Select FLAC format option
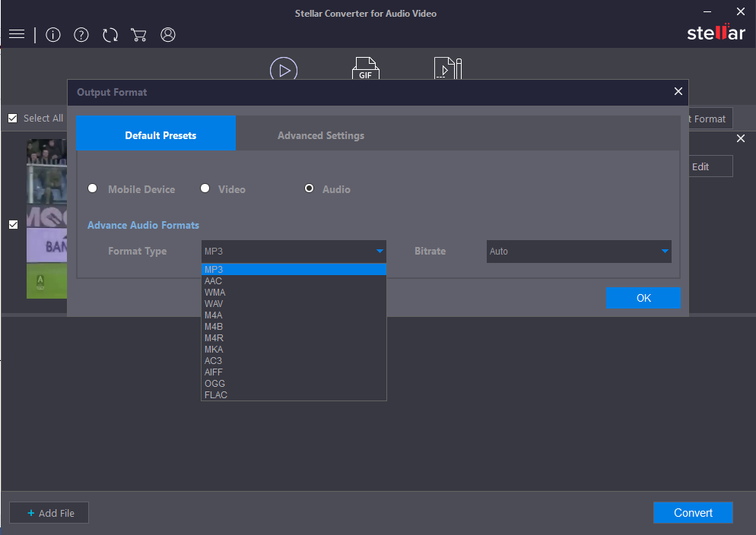 tap(294, 395)
